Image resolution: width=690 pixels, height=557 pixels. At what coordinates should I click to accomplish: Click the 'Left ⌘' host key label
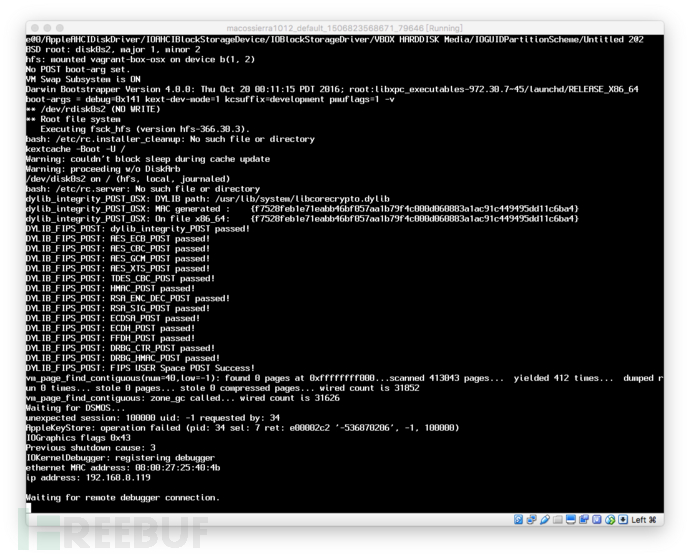pos(644,520)
